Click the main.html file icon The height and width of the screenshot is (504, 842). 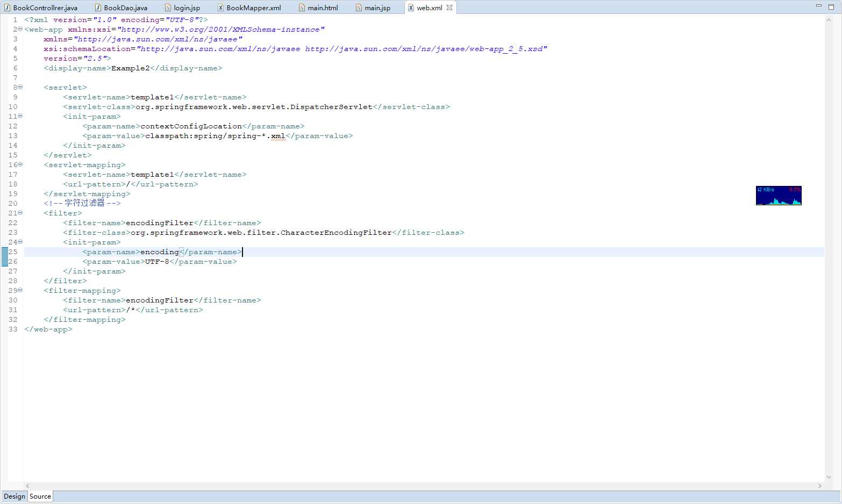click(302, 8)
